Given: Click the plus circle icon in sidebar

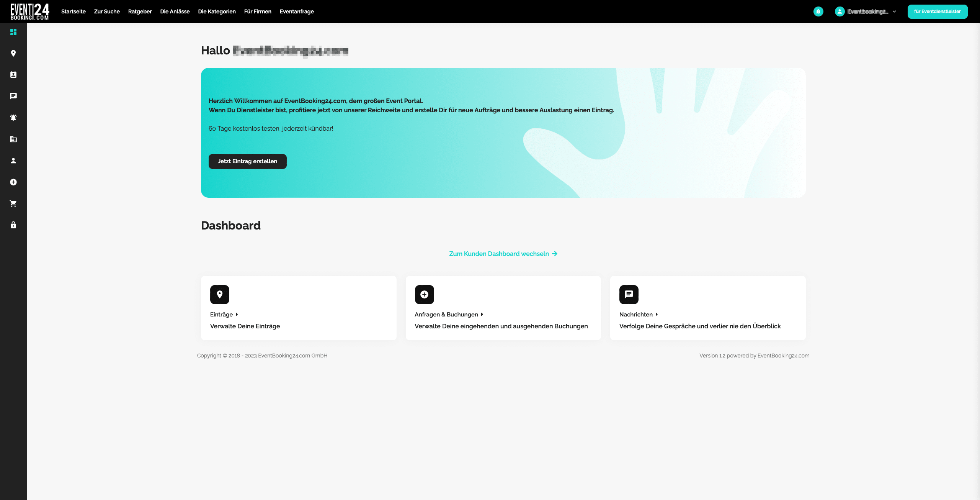Looking at the screenshot, I should point(13,182).
